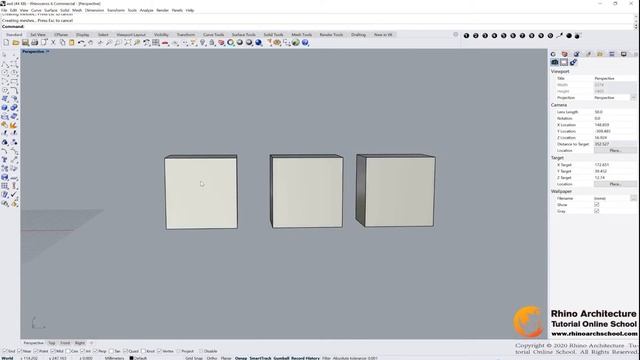
Task: Toggle the End osnap checkbox
Action: point(5,351)
